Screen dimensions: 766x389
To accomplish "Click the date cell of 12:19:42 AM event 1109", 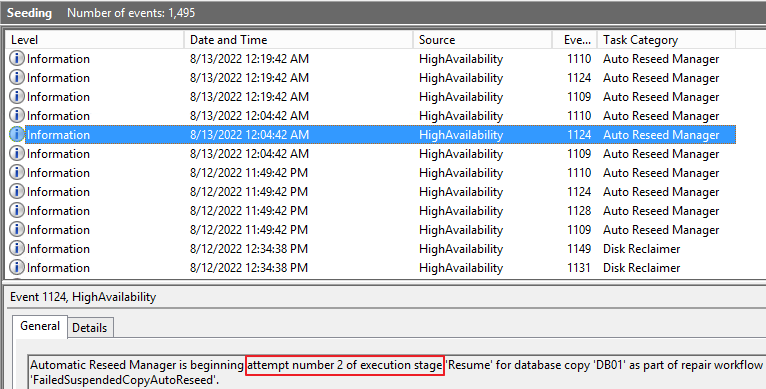I will pyautogui.click(x=249, y=97).
